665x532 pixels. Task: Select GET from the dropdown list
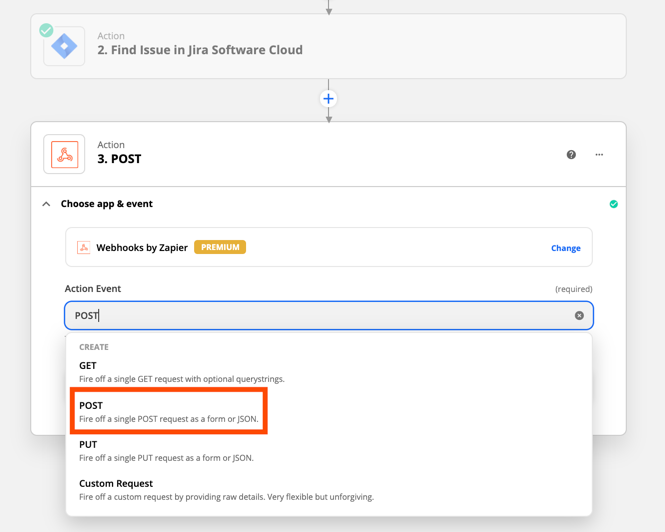coord(329,372)
